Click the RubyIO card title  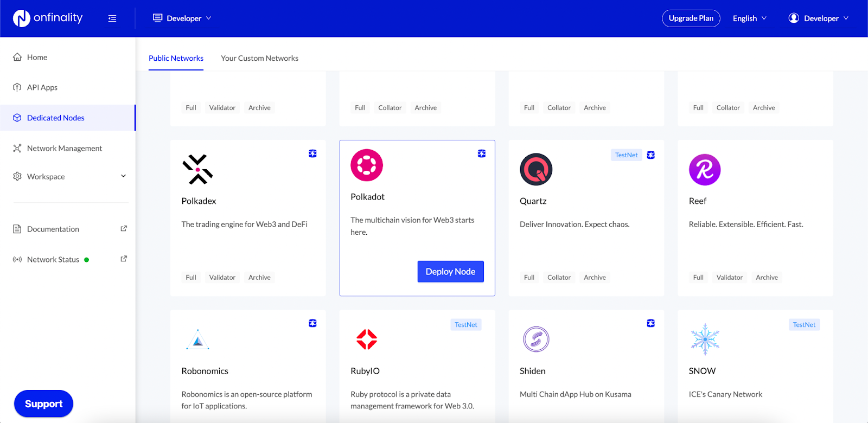(365, 371)
